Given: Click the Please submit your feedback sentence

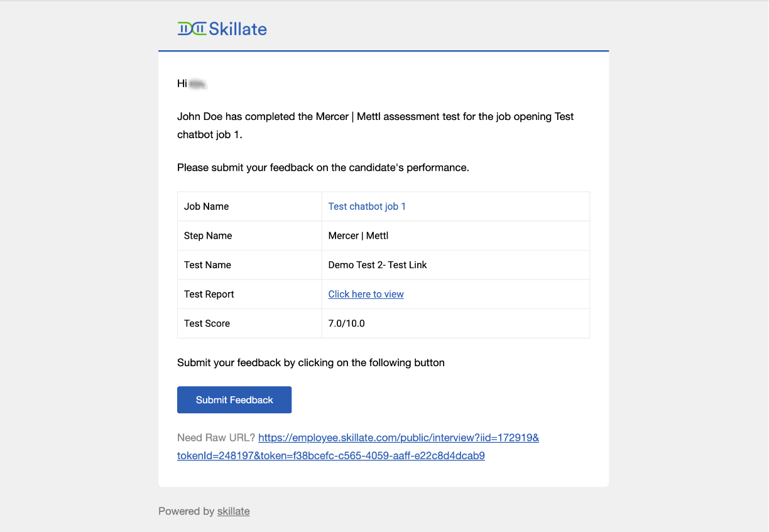Looking at the screenshot, I should [x=323, y=168].
